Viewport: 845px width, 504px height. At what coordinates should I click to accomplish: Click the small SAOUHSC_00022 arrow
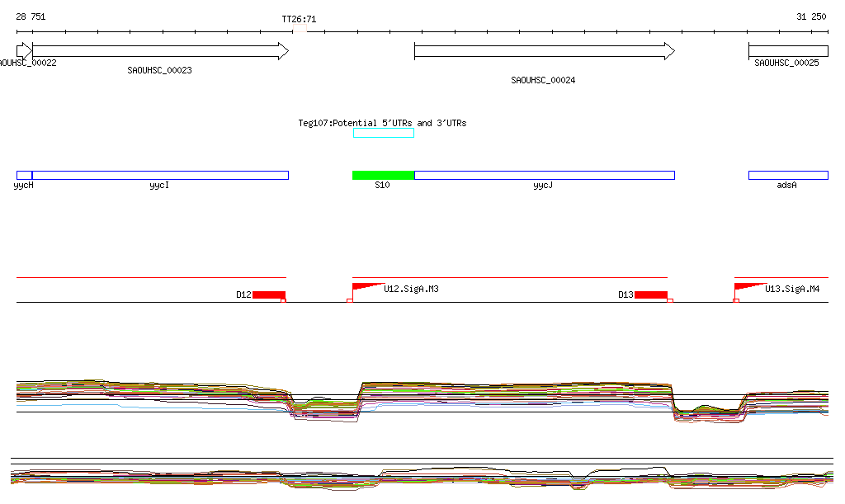tap(23, 51)
